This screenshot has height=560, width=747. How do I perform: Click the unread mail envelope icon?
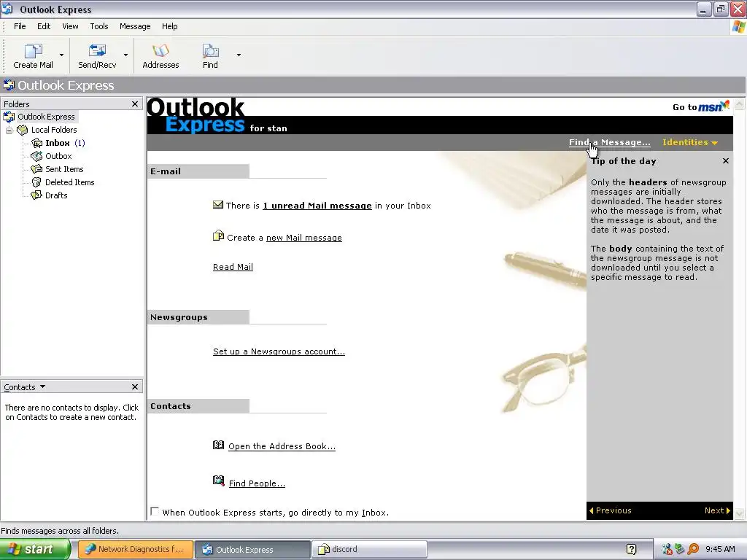[x=217, y=205]
